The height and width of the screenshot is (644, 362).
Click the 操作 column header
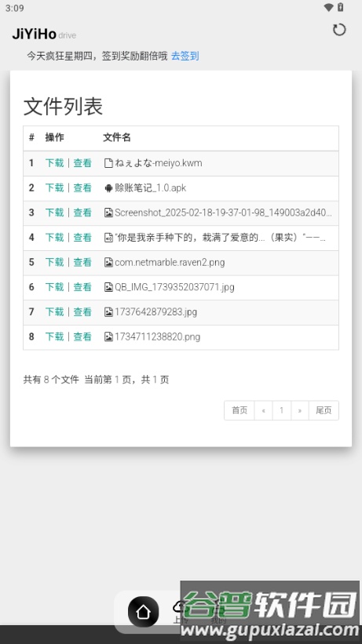54,137
